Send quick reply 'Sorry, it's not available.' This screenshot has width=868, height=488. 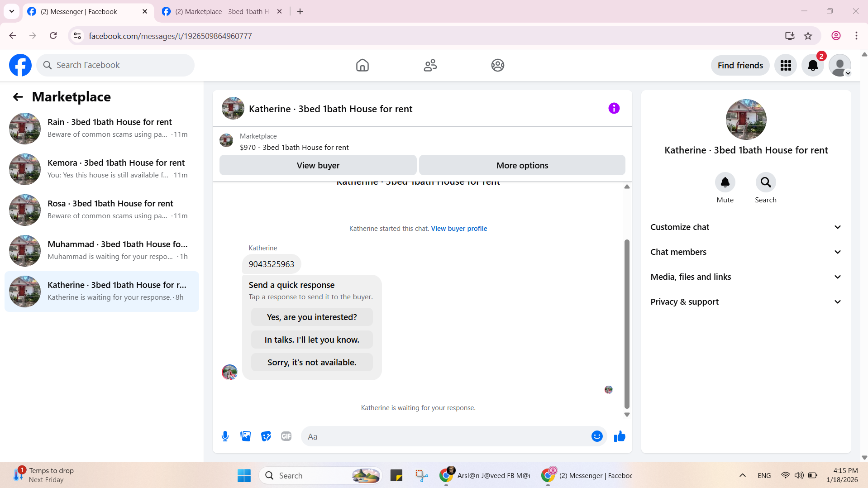(312, 362)
